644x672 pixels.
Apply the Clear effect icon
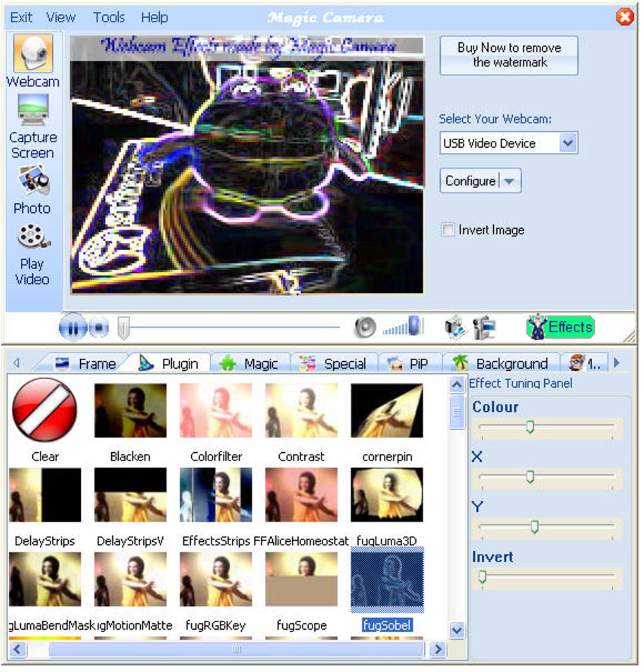click(45, 411)
